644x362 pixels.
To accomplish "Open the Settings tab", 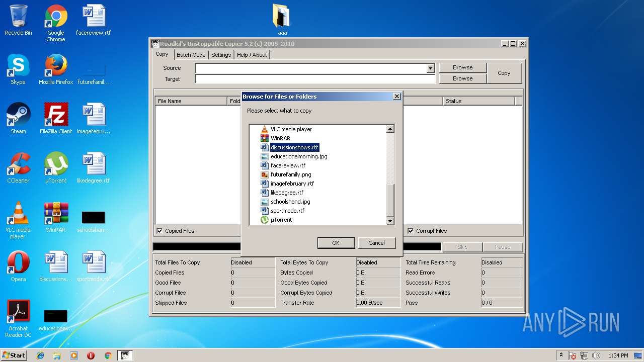I will (x=221, y=55).
